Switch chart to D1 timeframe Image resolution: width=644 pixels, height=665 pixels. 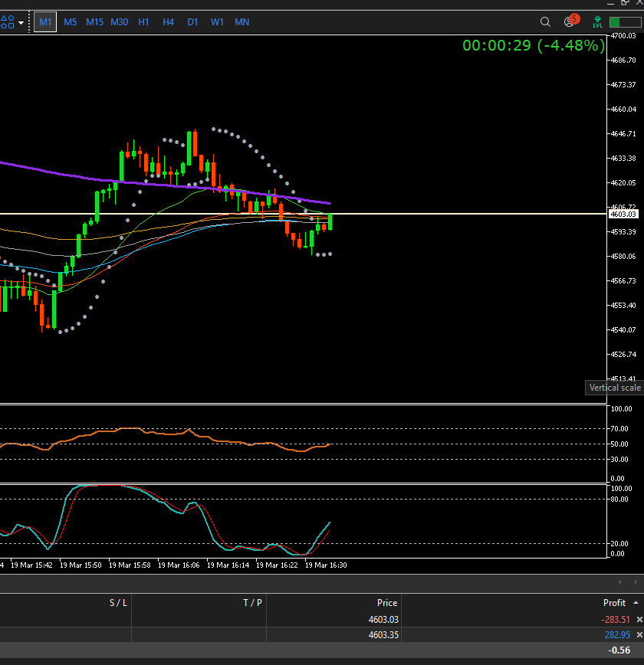192,22
